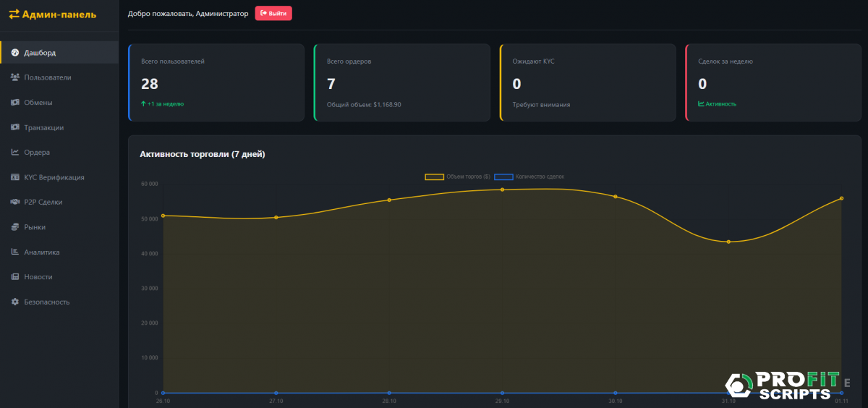Click the P2P deals handshake icon

(x=15, y=203)
